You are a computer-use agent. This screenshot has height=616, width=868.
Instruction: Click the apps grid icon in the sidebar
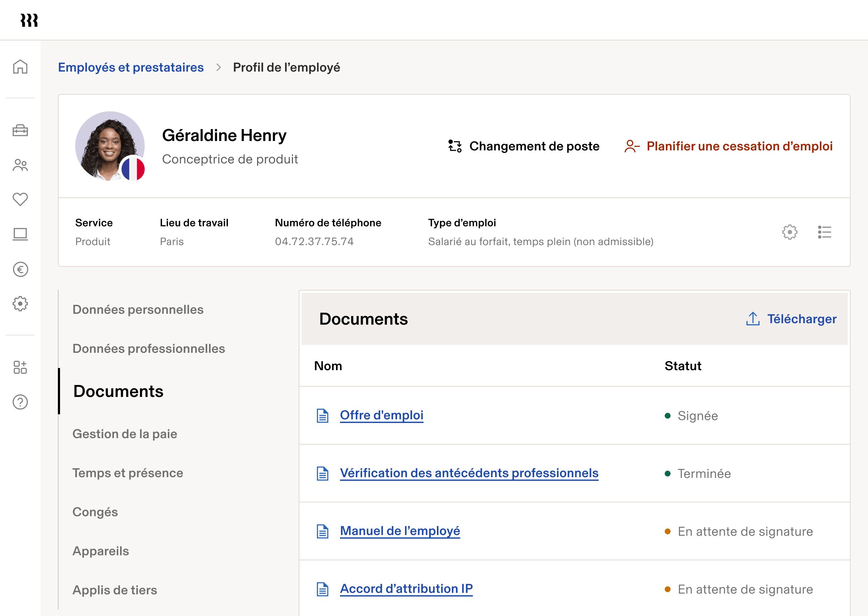(x=21, y=367)
